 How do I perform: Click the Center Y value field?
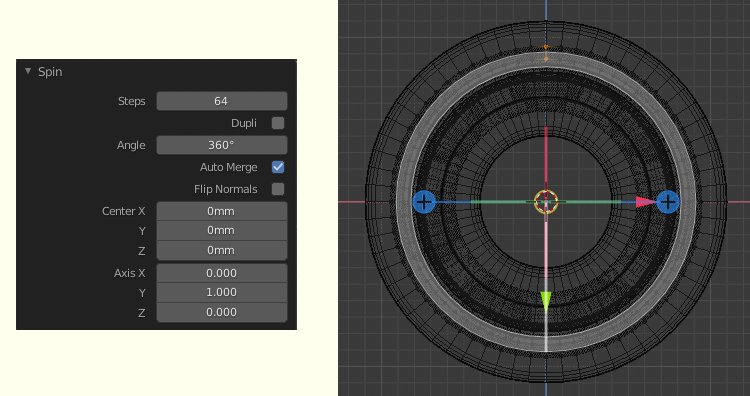click(x=222, y=231)
